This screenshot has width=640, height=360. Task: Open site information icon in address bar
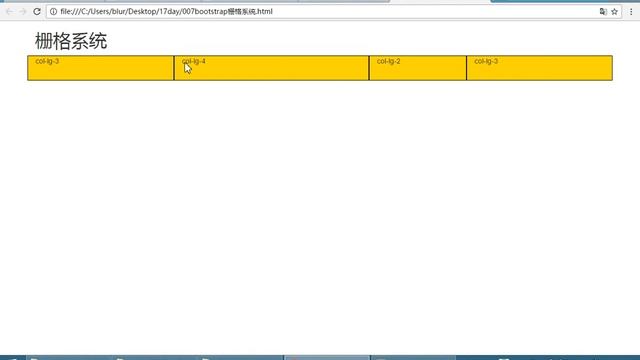[x=53, y=11]
